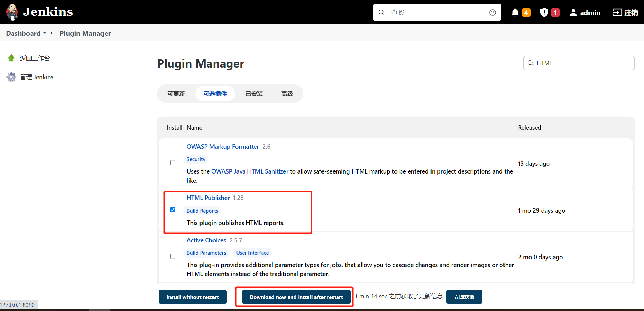Viewport: 644px width, 311px height.
Task: Click Active Choices version 2.5.7 text
Action: pos(236,240)
